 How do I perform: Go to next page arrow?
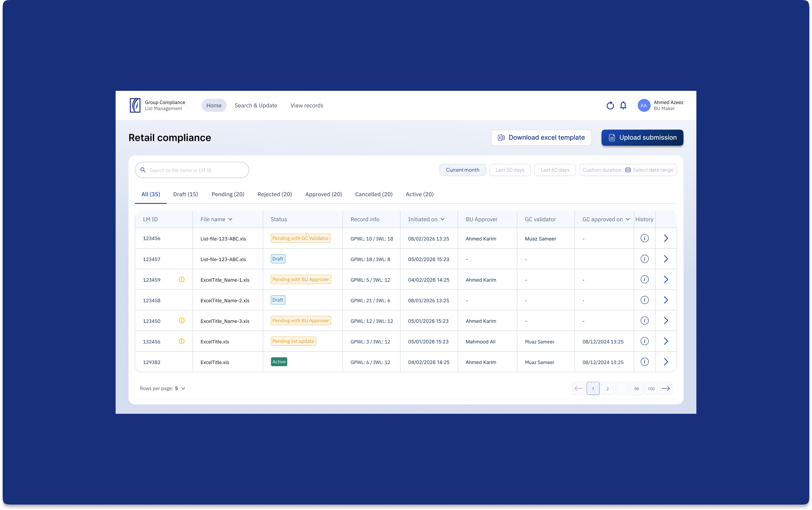[665, 389]
